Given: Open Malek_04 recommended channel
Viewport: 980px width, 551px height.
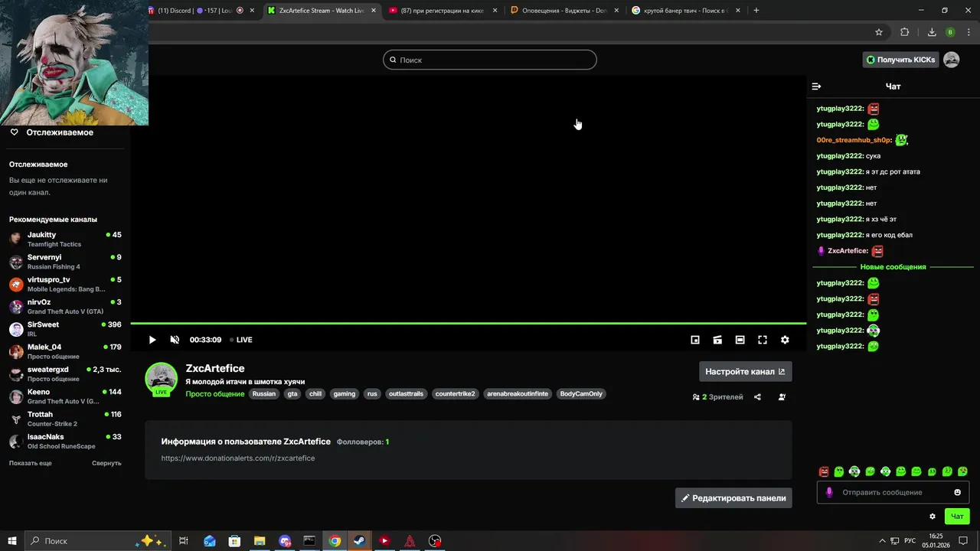Looking at the screenshot, I should pos(65,351).
